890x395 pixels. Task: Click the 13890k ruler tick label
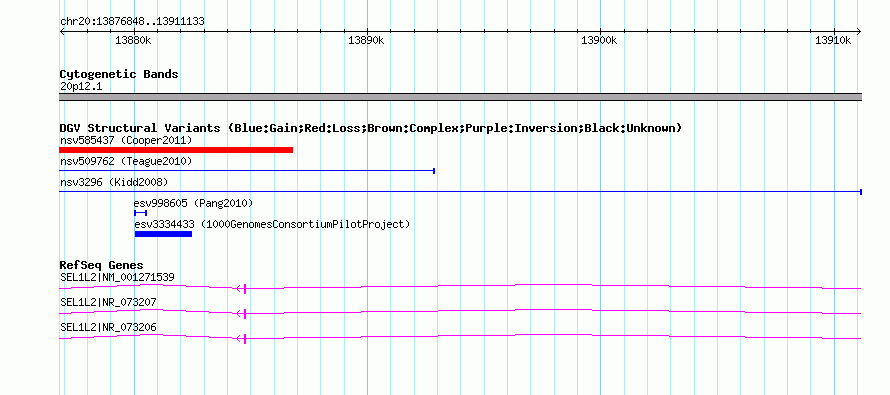(x=366, y=40)
